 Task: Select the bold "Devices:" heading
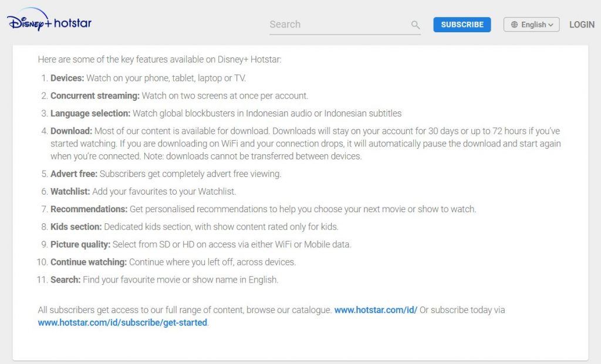coord(67,78)
